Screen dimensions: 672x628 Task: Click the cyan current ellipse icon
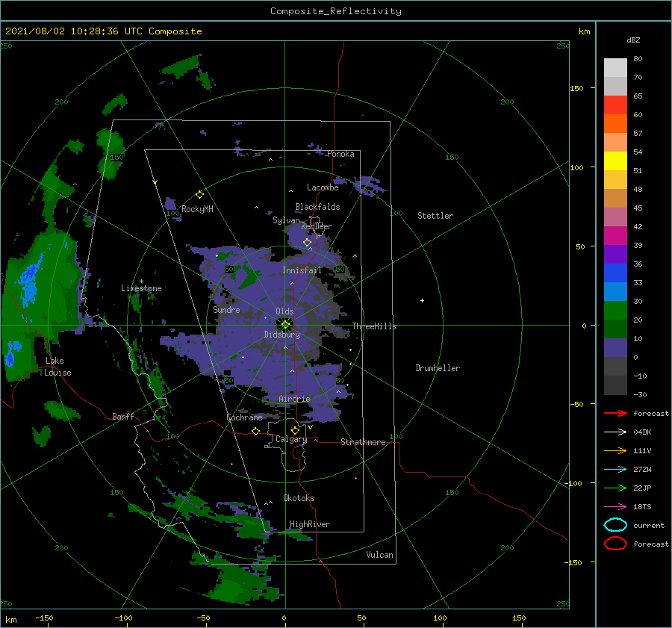[615, 525]
